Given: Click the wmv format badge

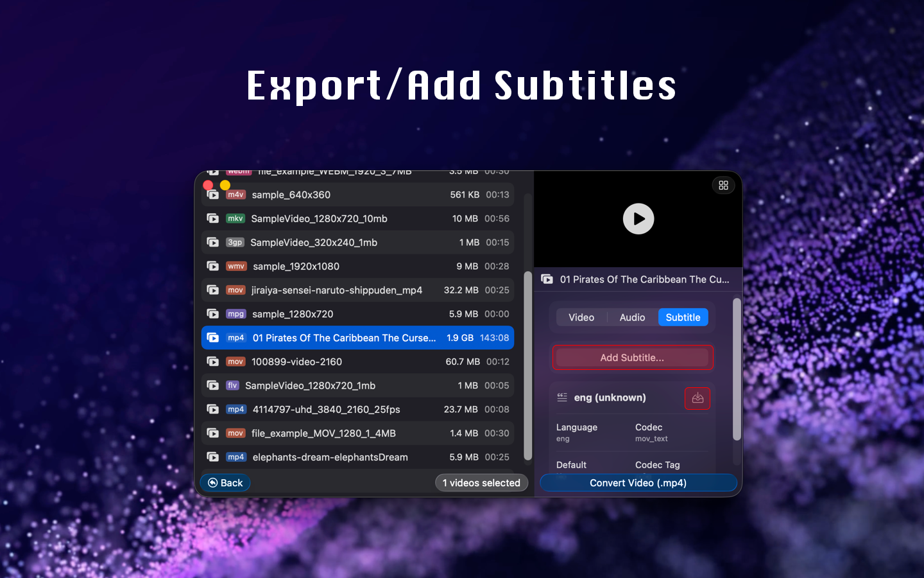Looking at the screenshot, I should pos(236,266).
